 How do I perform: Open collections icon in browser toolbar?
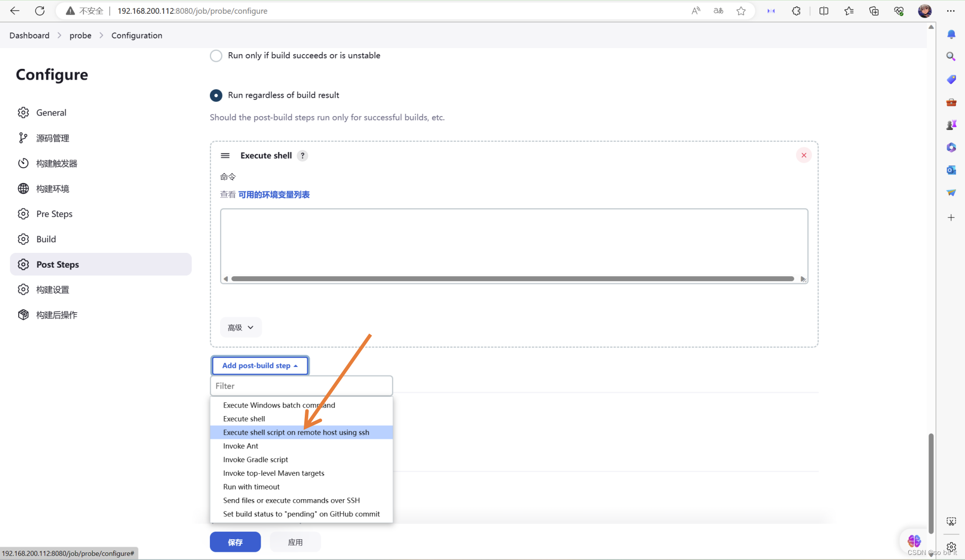click(x=874, y=11)
